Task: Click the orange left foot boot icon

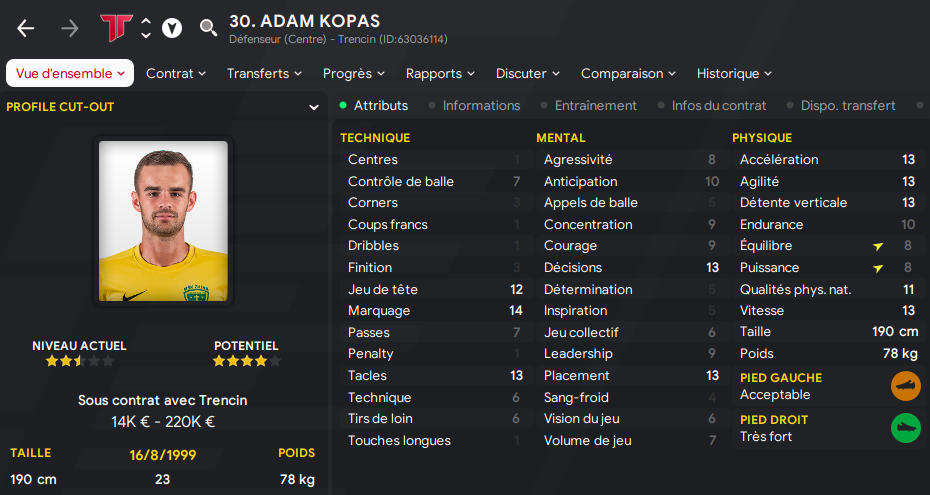Action: coord(905,386)
